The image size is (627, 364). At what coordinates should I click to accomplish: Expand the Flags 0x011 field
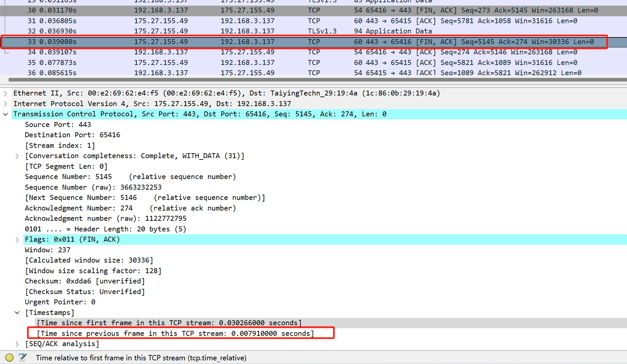click(x=17, y=240)
